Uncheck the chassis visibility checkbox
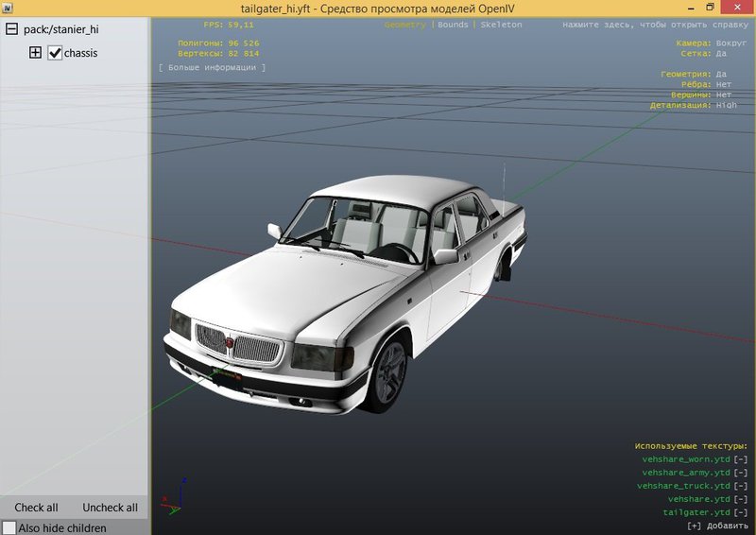 55,53
